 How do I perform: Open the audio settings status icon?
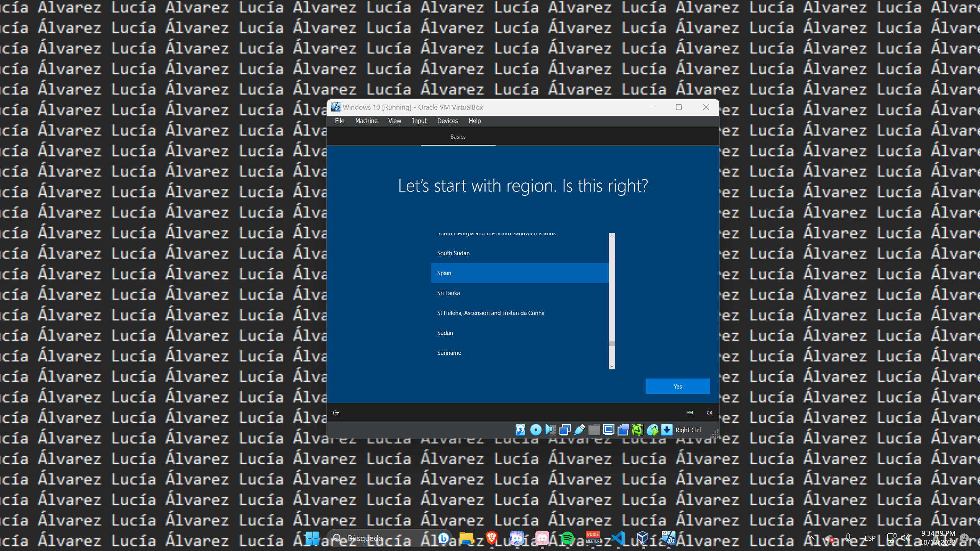pyautogui.click(x=550, y=430)
